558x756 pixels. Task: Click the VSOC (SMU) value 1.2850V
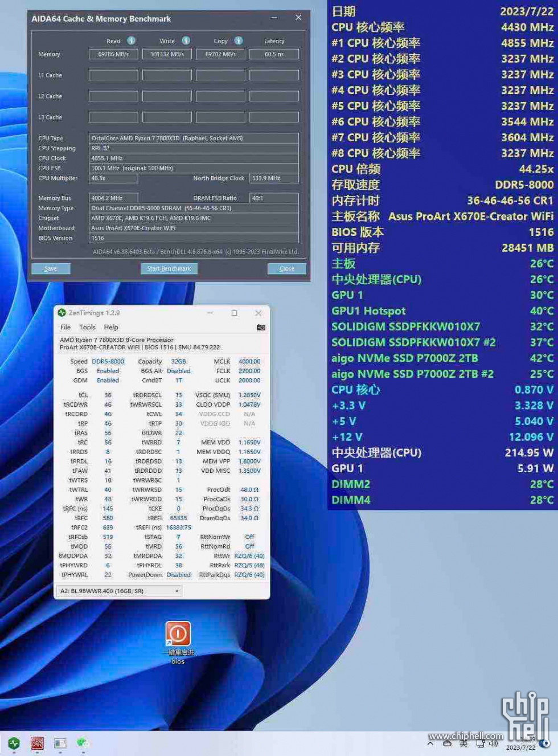249,395
